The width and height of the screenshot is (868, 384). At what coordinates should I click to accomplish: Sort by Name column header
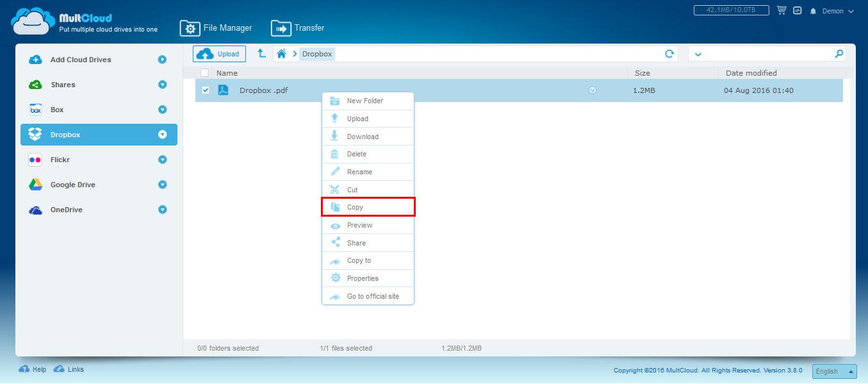click(227, 73)
